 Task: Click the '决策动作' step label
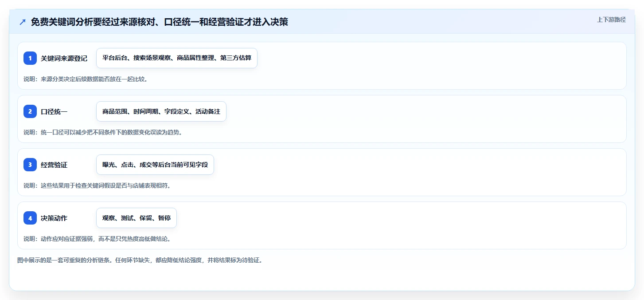[x=54, y=218]
